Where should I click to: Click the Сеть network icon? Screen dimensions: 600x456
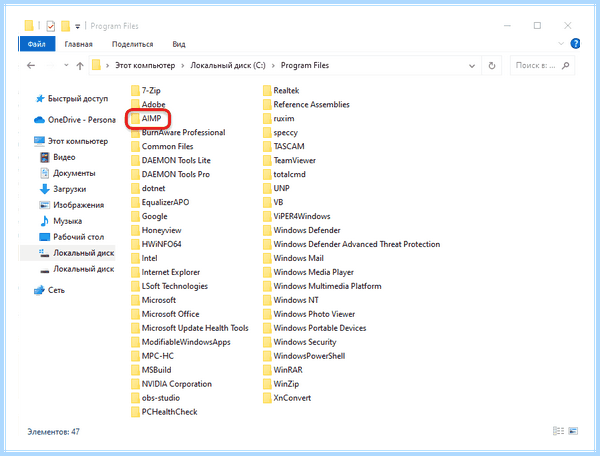39,290
